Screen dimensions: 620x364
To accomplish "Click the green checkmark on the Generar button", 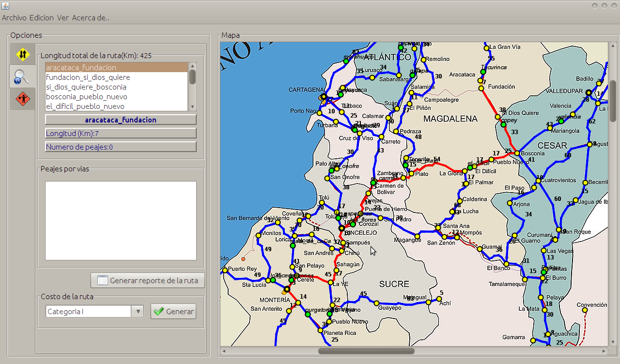I will click(159, 311).
